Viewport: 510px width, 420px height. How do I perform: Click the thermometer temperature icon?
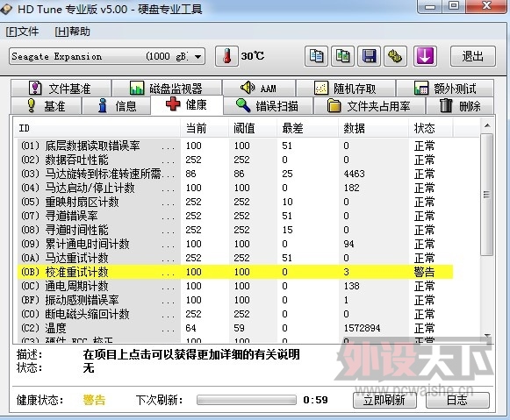pyautogui.click(x=226, y=56)
